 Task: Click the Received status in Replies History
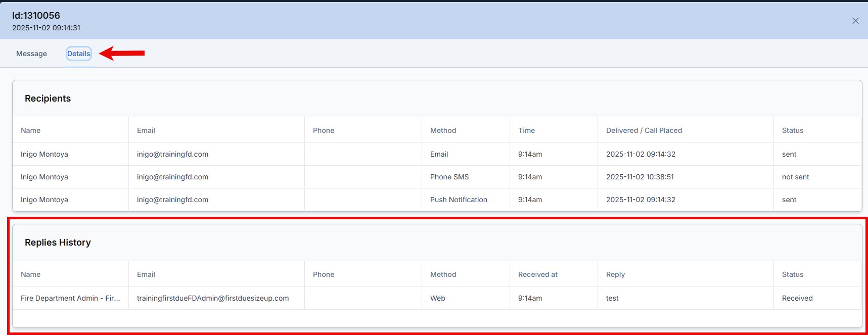coord(797,298)
